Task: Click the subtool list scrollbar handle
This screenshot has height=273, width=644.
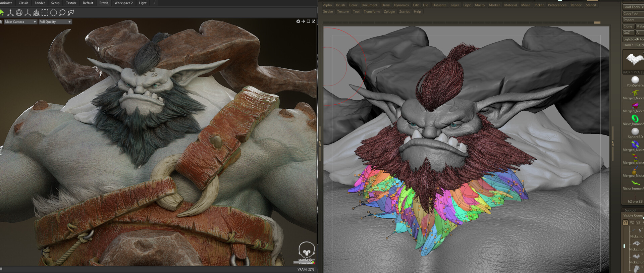Action: [624, 246]
